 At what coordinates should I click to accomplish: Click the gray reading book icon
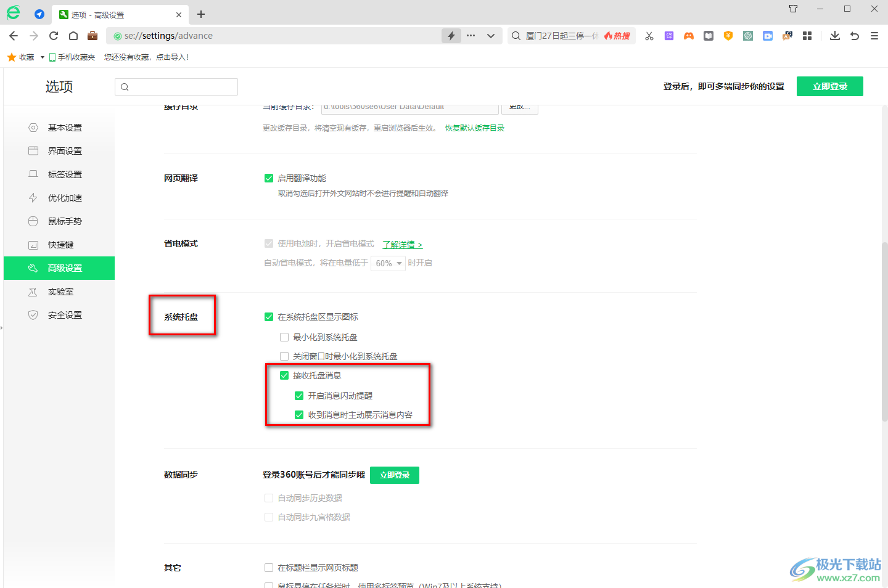click(709, 36)
